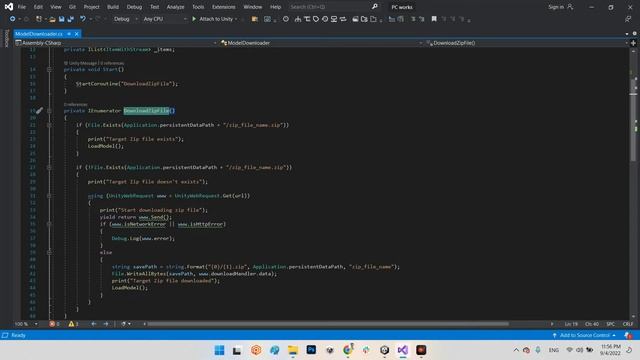Open the Assembly-CSharp project dropdown
640x360 pixels.
point(116,43)
